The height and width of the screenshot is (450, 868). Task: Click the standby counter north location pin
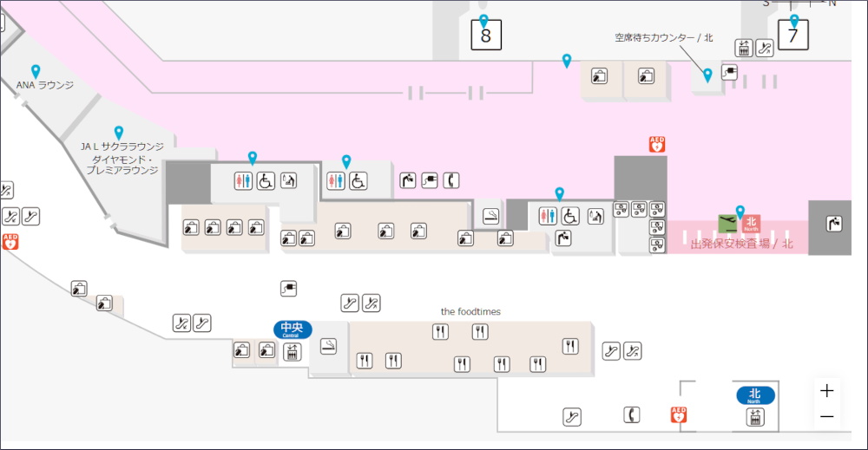(x=707, y=75)
